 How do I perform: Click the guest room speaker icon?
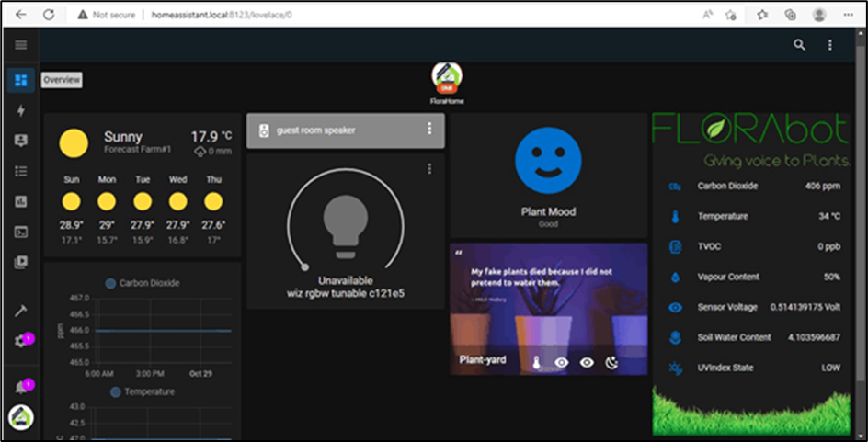click(x=264, y=131)
